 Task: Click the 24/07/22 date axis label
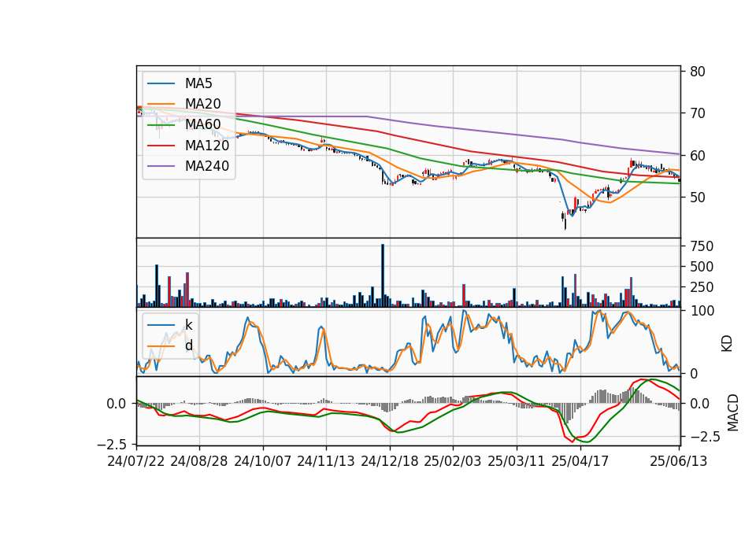[136, 461]
